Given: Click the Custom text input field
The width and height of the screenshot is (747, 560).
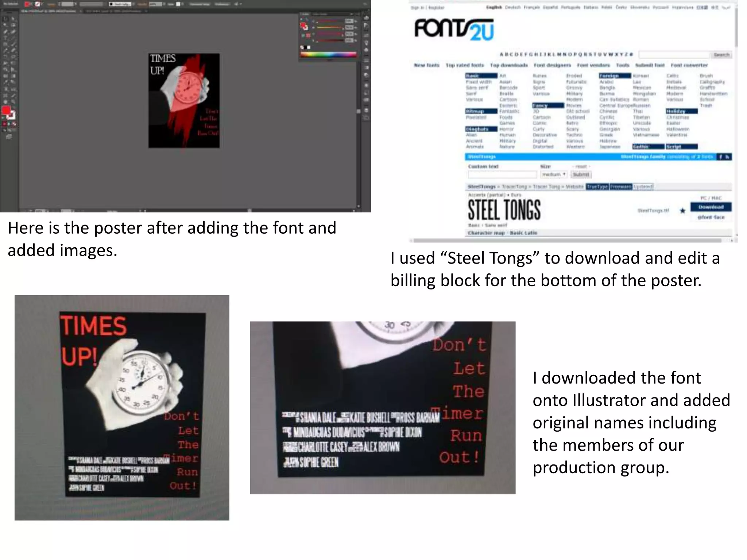Looking at the screenshot, I should coord(502,175).
